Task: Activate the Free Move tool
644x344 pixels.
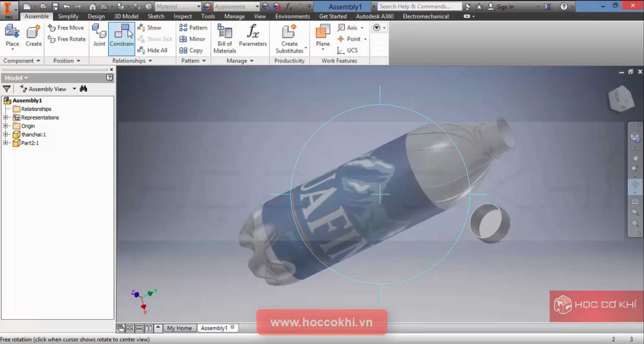Action: coord(66,28)
